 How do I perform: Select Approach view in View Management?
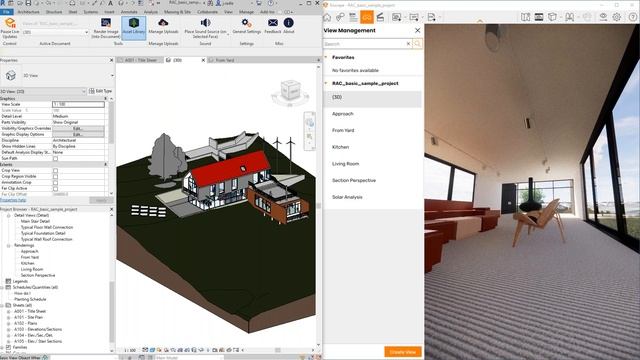(x=342, y=114)
